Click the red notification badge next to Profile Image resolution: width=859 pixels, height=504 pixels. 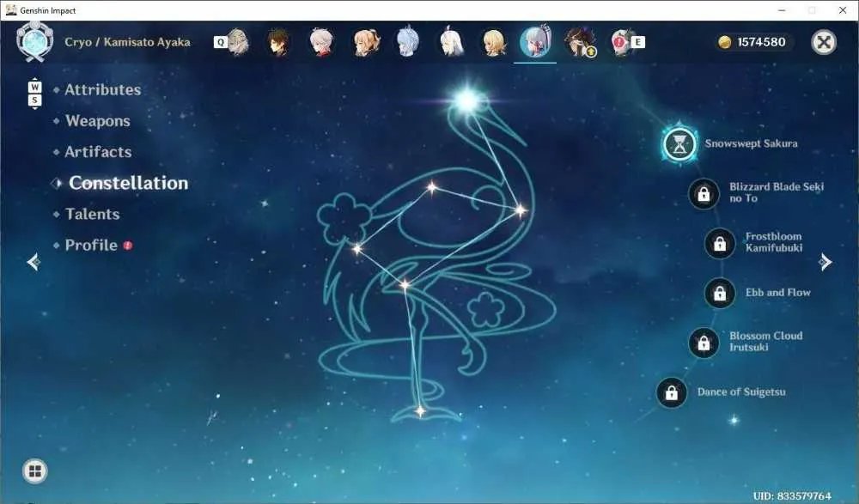click(x=128, y=246)
